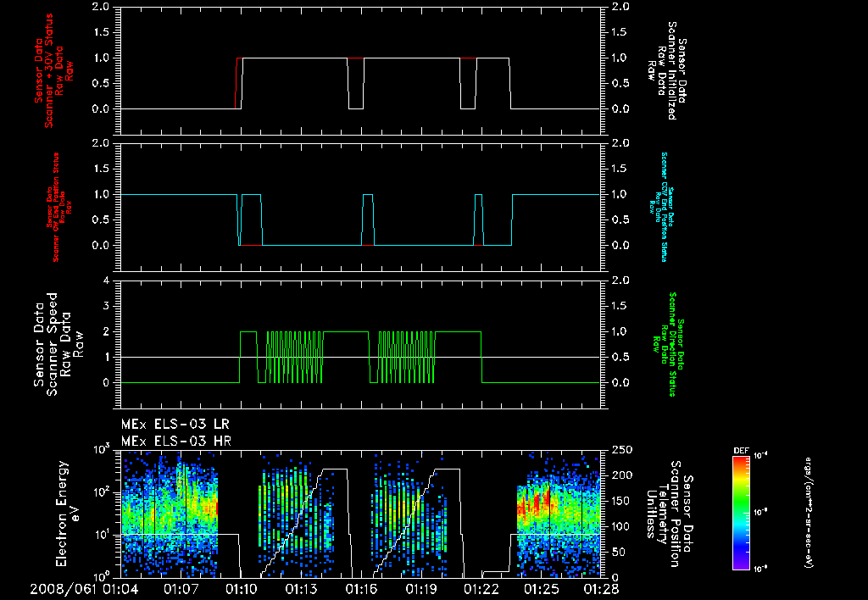Click the 250 tick on scanner position axis
The height and width of the screenshot is (600, 868).
point(623,450)
